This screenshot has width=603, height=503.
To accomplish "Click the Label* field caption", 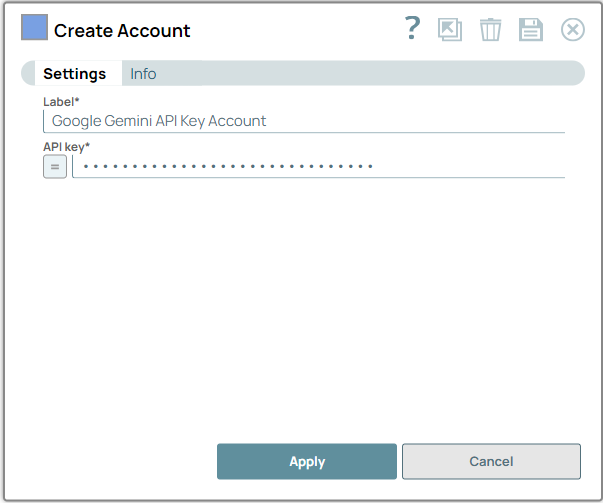I will 61,102.
